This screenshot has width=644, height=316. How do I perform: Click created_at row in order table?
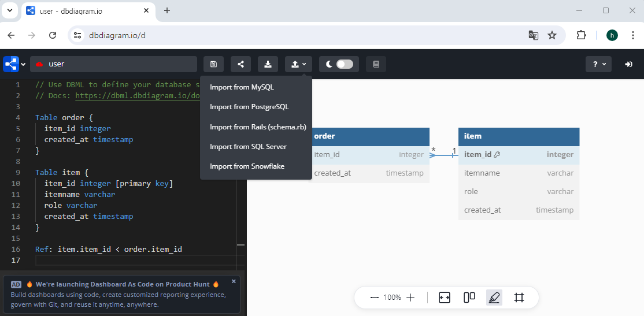point(371,173)
